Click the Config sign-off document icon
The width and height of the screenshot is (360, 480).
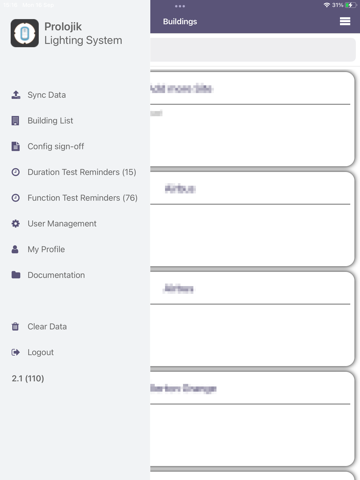coord(15,146)
